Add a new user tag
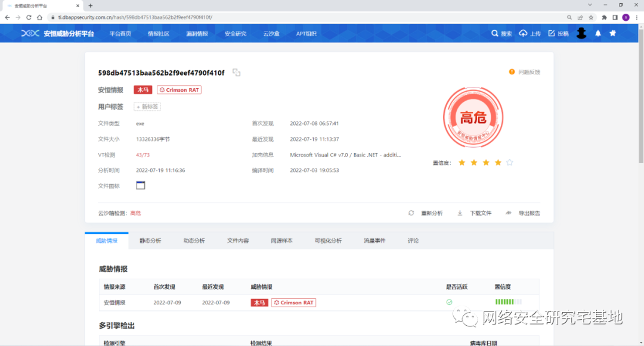 pyautogui.click(x=147, y=107)
